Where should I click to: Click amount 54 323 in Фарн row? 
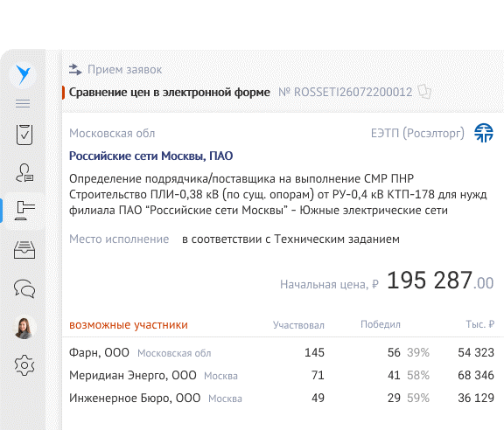[x=476, y=352]
